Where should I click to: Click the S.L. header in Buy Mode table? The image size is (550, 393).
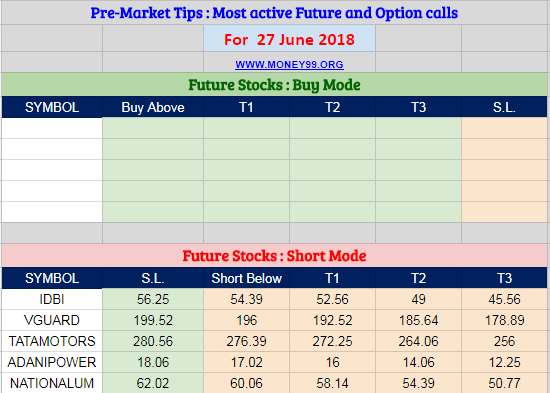pos(504,107)
